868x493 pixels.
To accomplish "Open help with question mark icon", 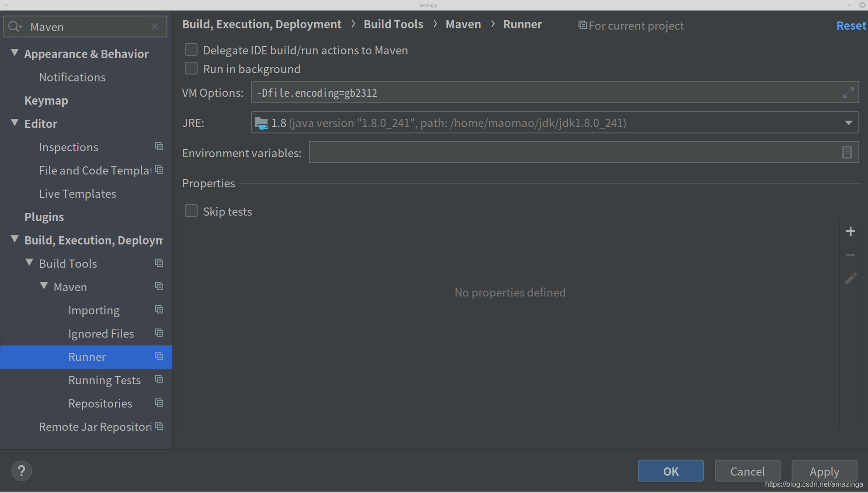I will [21, 471].
